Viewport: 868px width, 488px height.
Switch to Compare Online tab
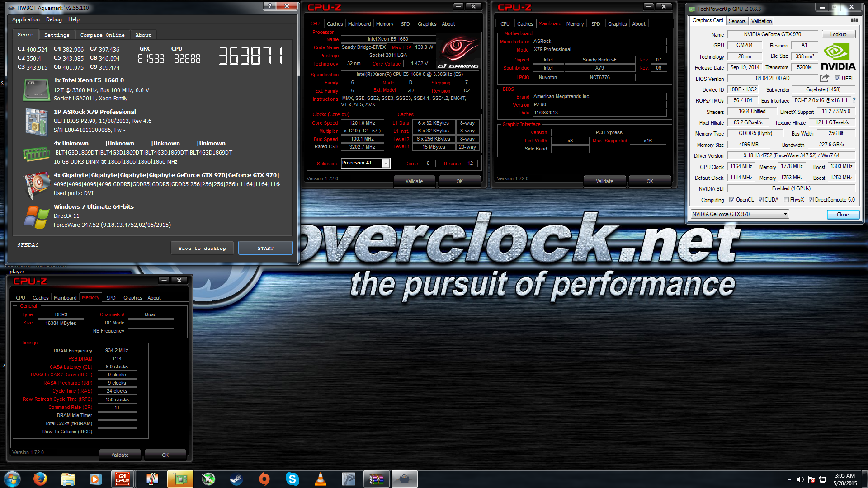102,35
